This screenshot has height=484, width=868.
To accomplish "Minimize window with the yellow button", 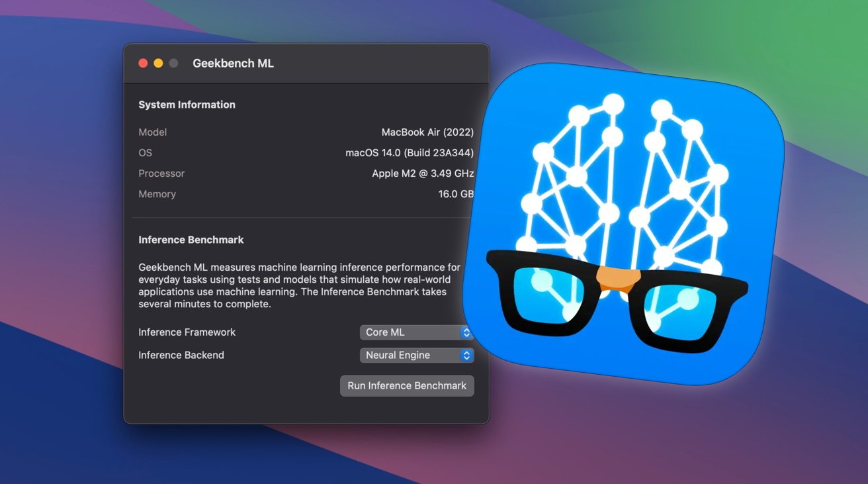I will pyautogui.click(x=158, y=64).
